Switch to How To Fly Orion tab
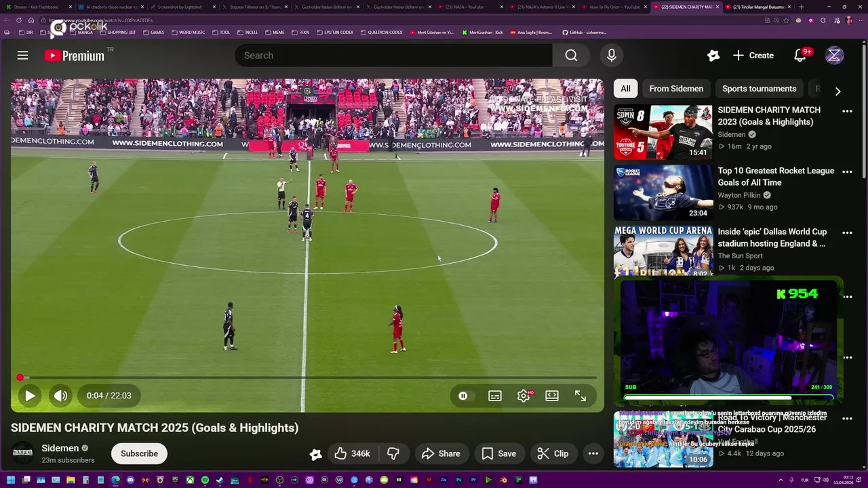The image size is (868, 488). [x=614, y=7]
